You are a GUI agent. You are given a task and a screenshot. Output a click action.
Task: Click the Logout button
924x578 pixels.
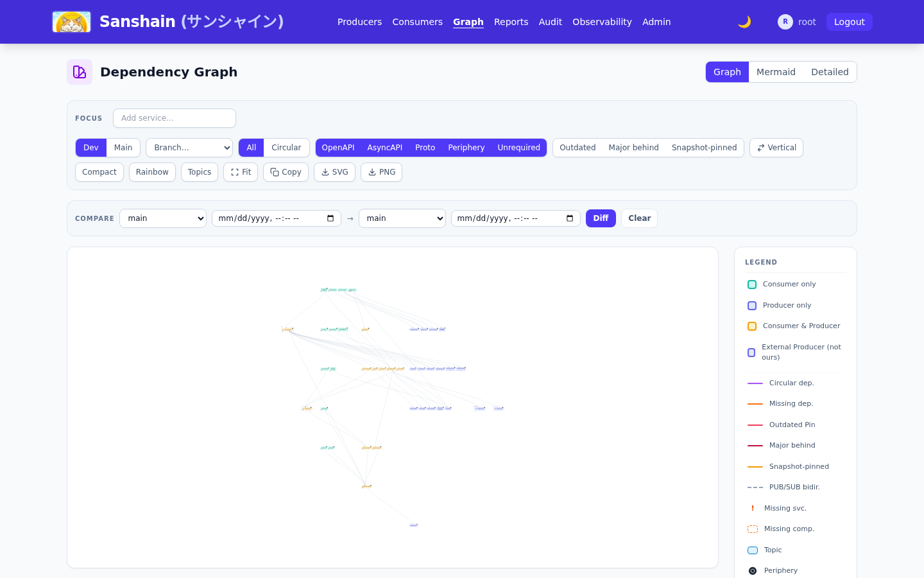(x=850, y=22)
